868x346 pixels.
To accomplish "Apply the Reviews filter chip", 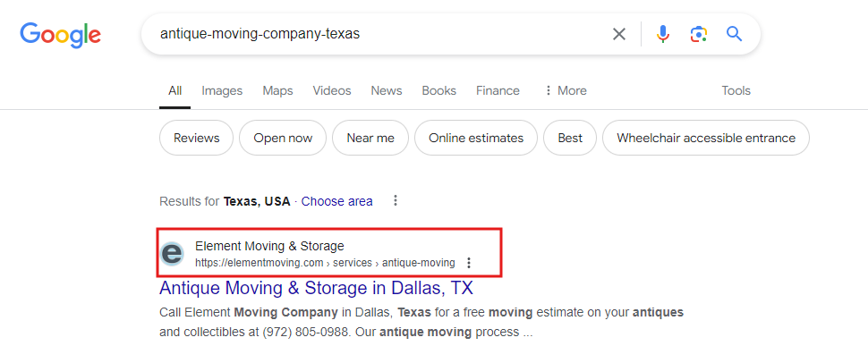I will point(197,138).
